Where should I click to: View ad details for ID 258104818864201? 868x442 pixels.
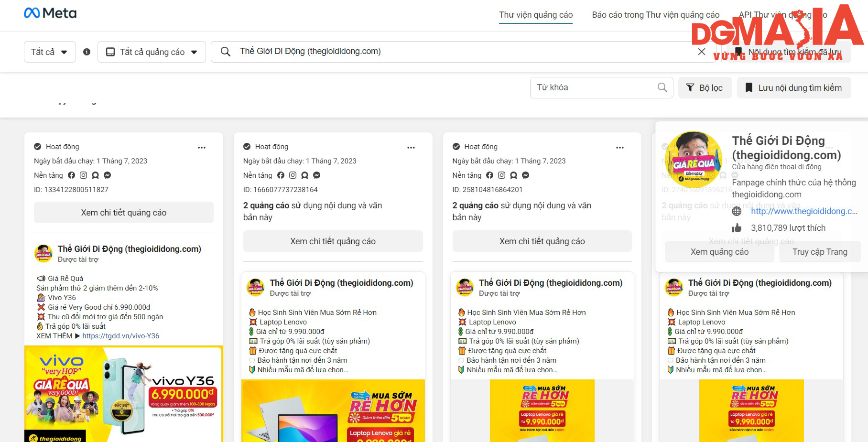542,241
